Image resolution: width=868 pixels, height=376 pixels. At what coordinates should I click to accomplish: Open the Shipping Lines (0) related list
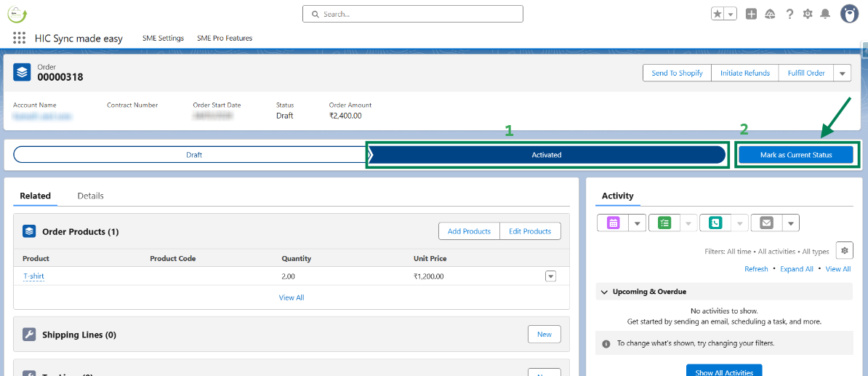point(79,335)
